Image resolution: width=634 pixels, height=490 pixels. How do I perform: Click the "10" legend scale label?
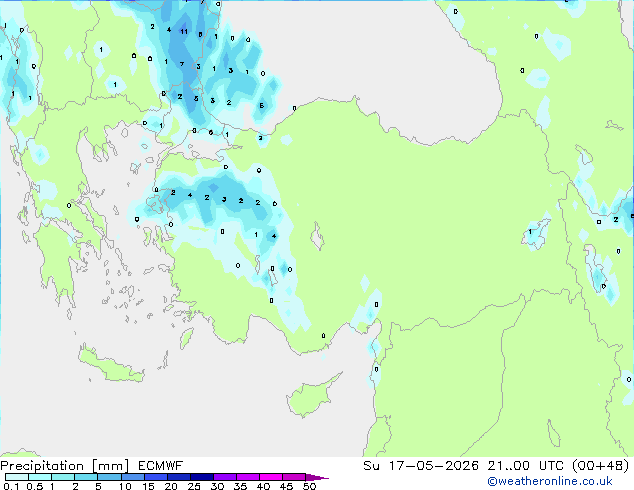click(125, 486)
